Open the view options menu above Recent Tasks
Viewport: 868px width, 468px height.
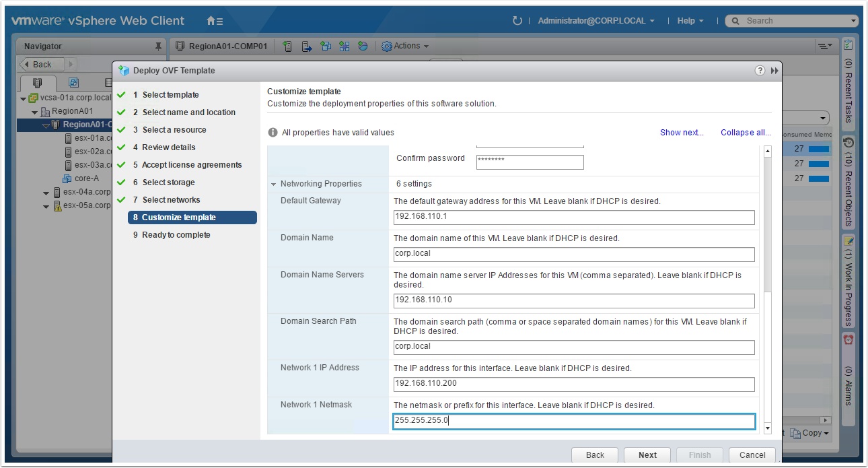coord(825,46)
